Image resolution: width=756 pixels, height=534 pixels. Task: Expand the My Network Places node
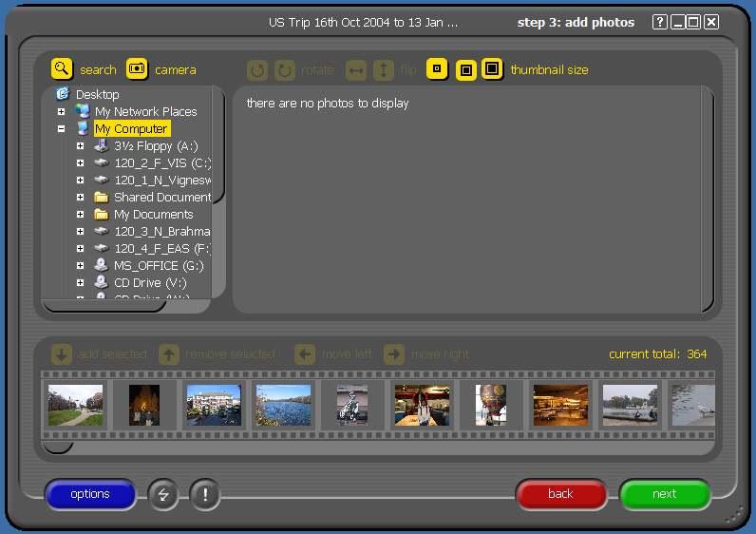pyautogui.click(x=62, y=112)
